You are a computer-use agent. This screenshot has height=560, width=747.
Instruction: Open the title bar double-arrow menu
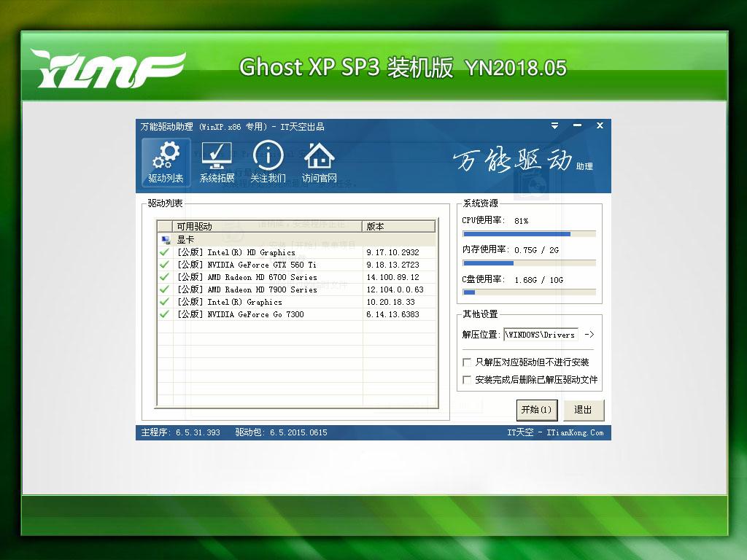click(x=554, y=125)
